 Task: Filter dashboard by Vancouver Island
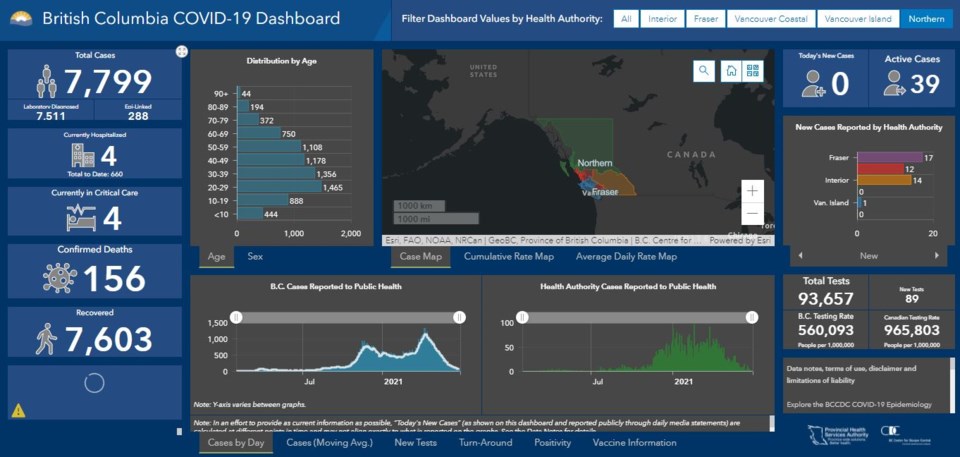pyautogui.click(x=858, y=19)
